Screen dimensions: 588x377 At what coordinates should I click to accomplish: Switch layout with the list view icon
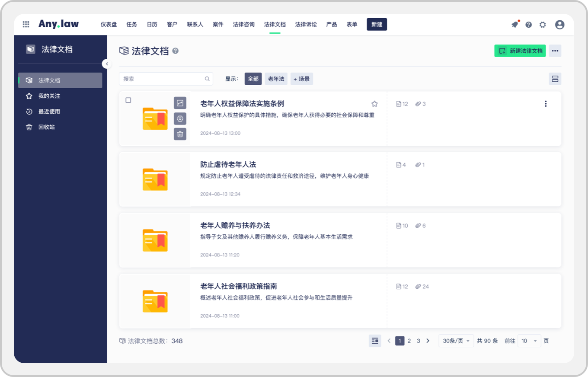tap(555, 79)
